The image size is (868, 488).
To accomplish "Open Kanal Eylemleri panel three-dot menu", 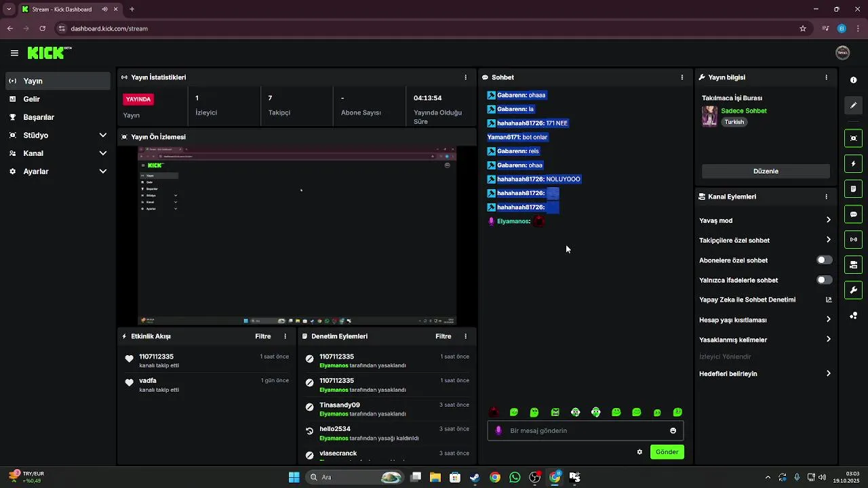I will [826, 197].
